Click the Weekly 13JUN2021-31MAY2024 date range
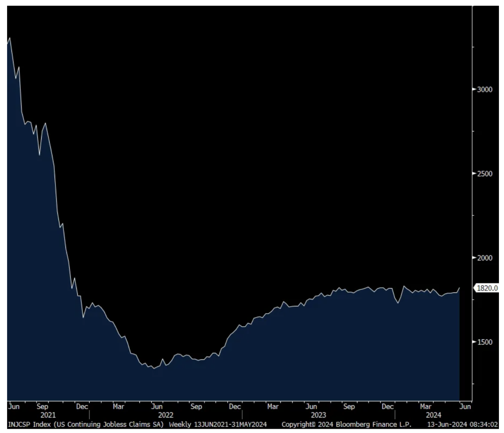Screen dimensions: 504x433 click(218, 425)
